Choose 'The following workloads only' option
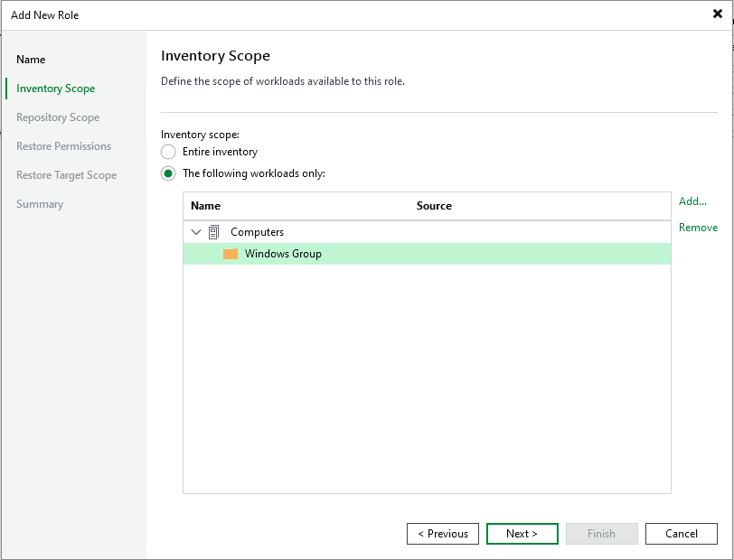This screenshot has height=560, width=734. (x=168, y=173)
